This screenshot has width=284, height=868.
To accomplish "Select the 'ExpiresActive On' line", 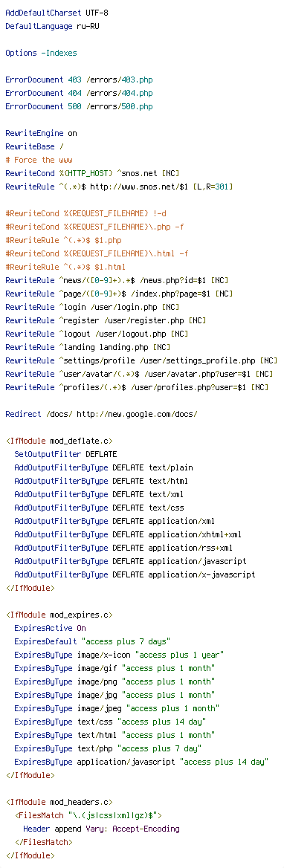I will coord(50,628).
